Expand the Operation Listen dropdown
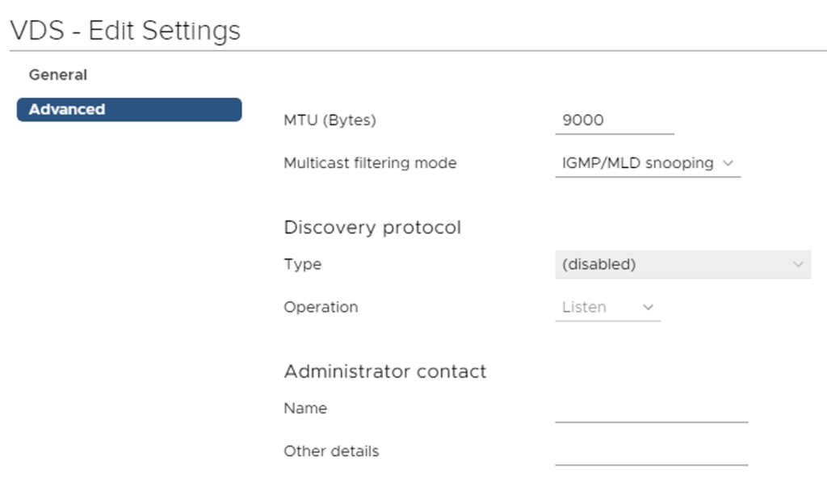Screen dimensions: 827x504 pos(607,308)
